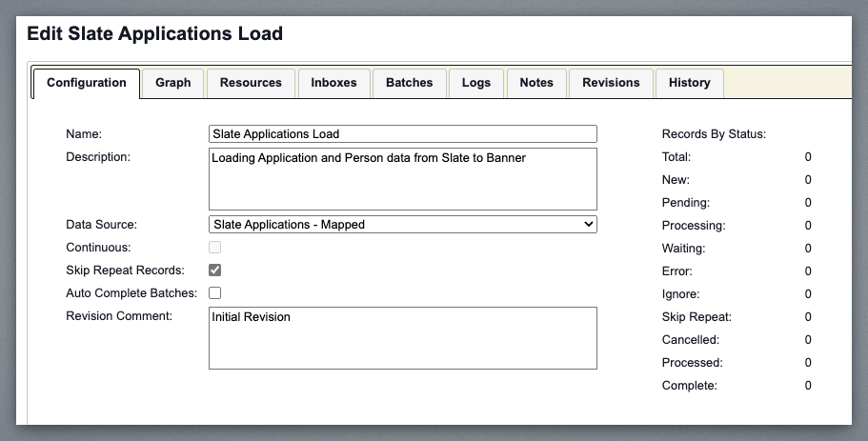Uncheck the Skip Repeat Records checkbox
The width and height of the screenshot is (868, 441).
coord(215,271)
